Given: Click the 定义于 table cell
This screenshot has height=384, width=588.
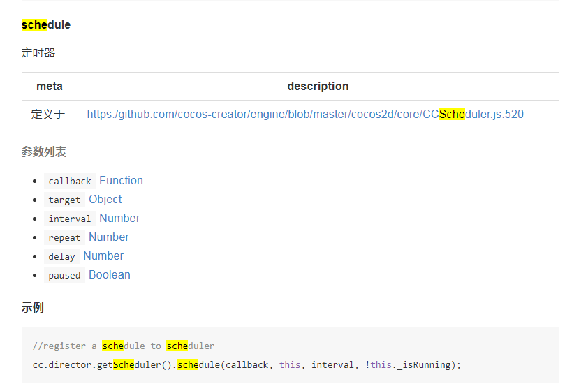Looking at the screenshot, I should (x=48, y=115).
